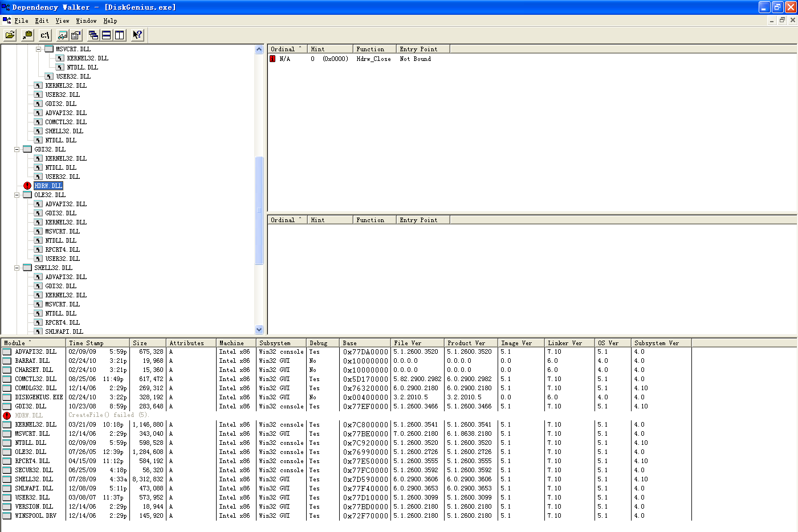Sort module list by Size column header
This screenshot has width=798, height=532.
(x=148, y=343)
